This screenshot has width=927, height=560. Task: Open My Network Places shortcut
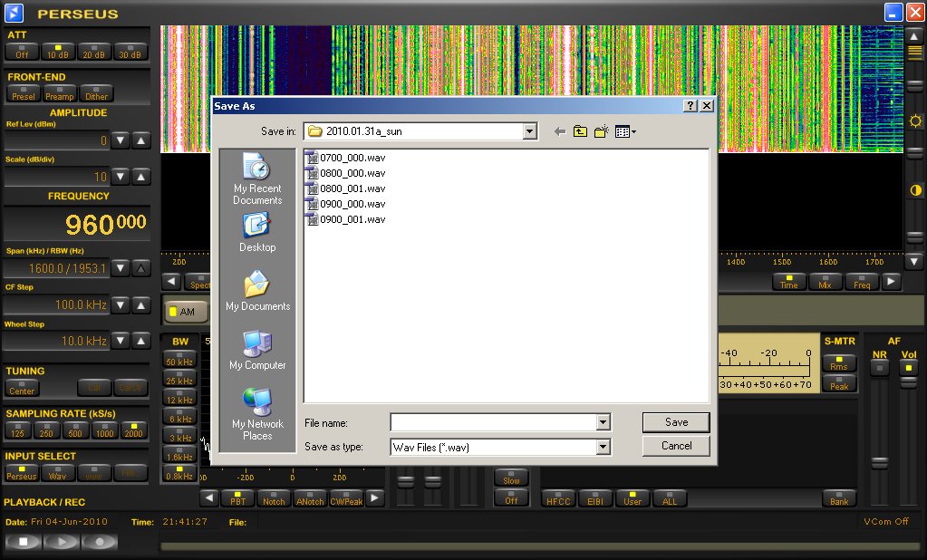point(257,414)
